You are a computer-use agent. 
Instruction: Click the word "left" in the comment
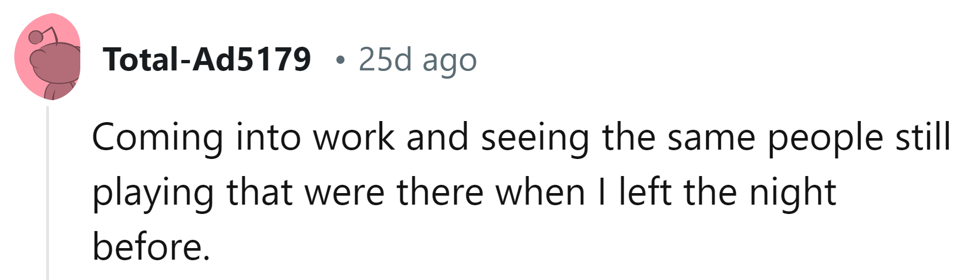(645, 193)
